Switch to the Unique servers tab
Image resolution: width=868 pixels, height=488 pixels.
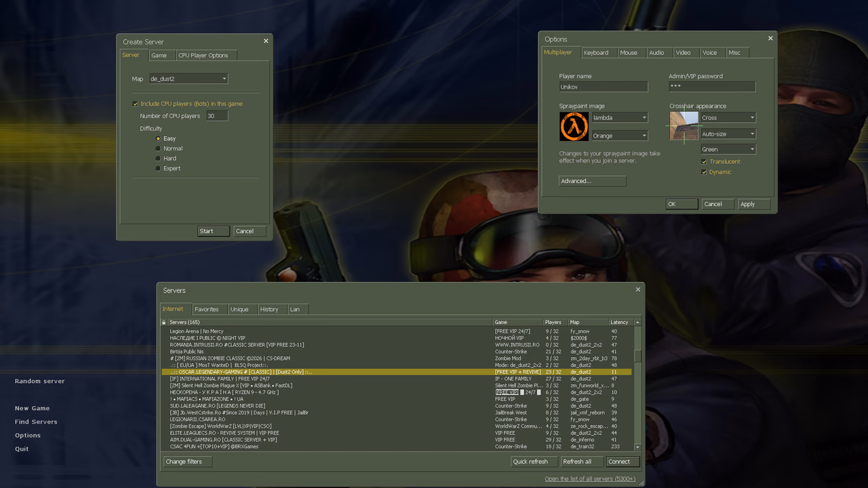click(241, 309)
